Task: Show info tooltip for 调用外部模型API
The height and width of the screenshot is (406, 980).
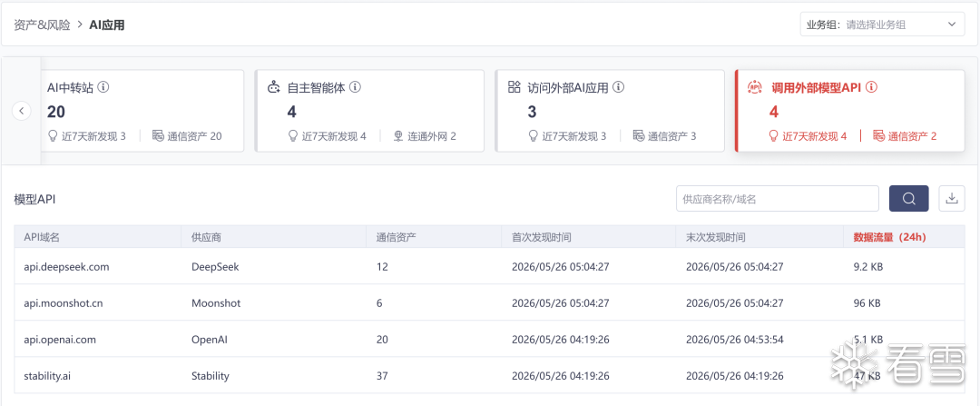Action: [871, 87]
